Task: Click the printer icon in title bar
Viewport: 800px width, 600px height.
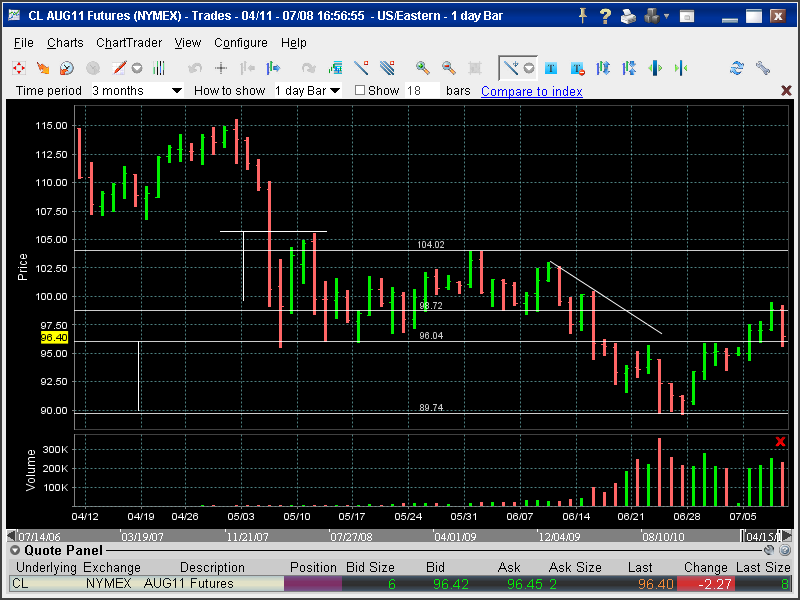Action: click(x=628, y=16)
